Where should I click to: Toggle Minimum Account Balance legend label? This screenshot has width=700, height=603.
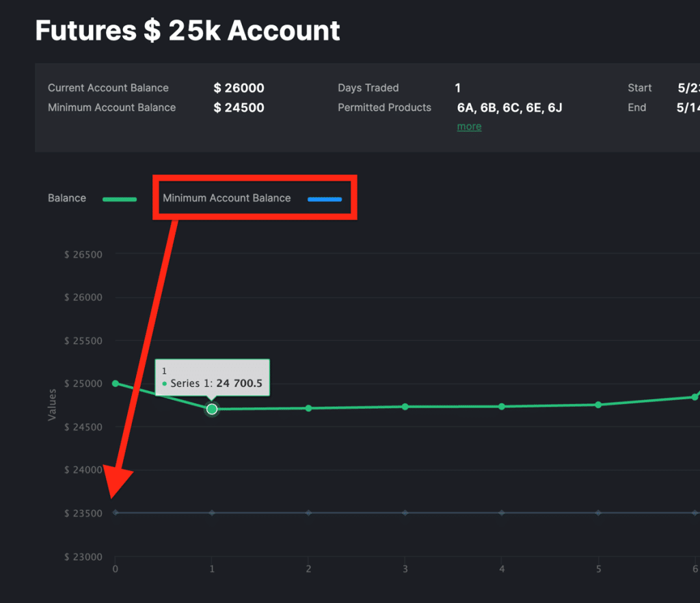(x=226, y=198)
